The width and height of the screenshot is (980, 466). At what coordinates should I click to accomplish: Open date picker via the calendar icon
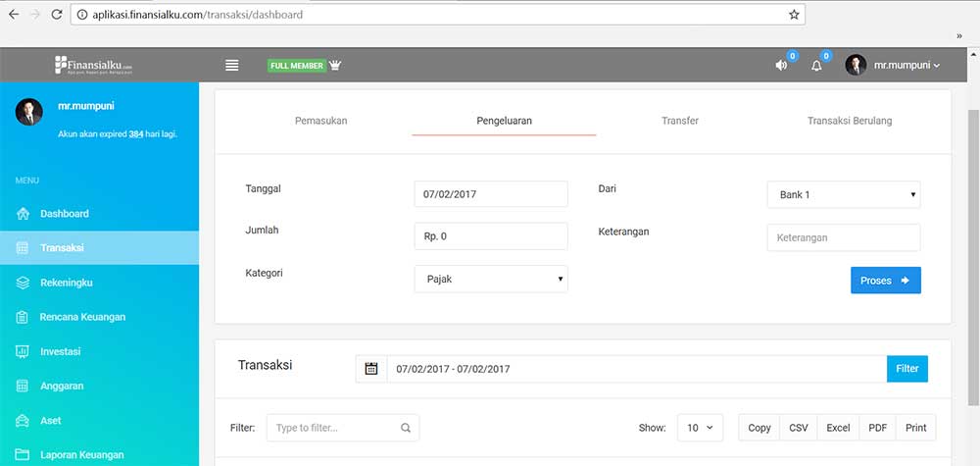click(x=371, y=369)
